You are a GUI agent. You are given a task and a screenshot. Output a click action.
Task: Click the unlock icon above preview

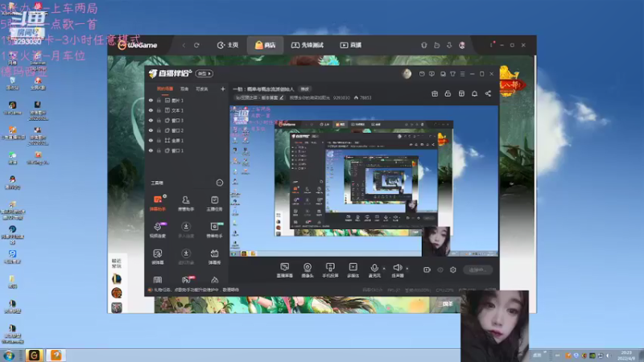(x=448, y=93)
